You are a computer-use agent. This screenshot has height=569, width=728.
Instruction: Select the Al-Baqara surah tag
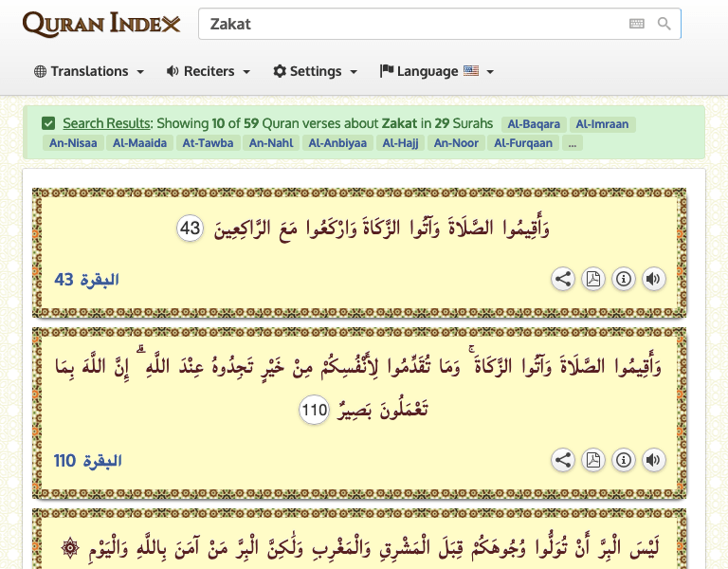534,123
